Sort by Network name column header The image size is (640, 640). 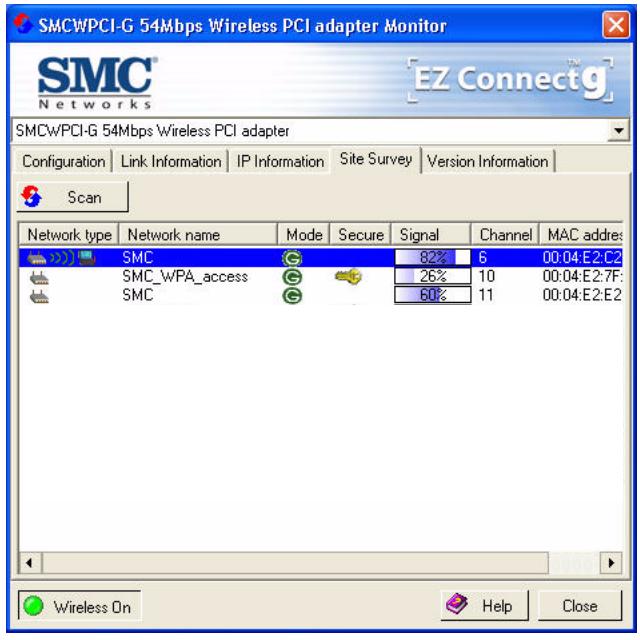198,235
